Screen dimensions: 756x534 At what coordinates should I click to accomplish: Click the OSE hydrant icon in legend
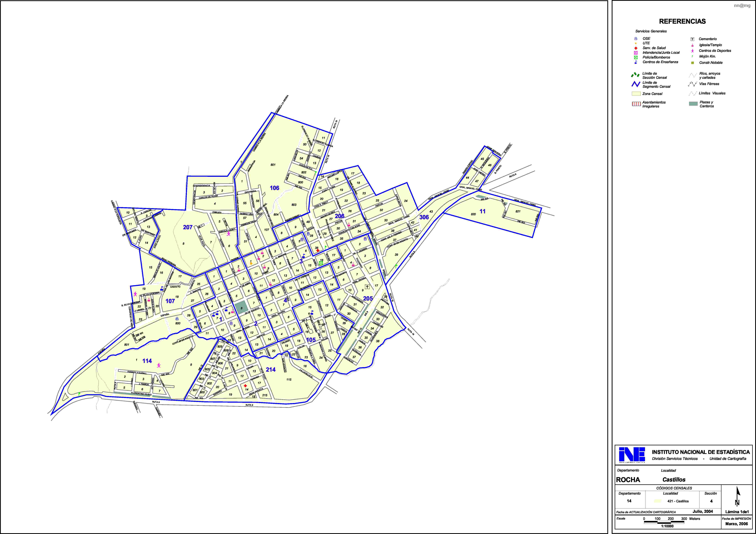point(636,38)
